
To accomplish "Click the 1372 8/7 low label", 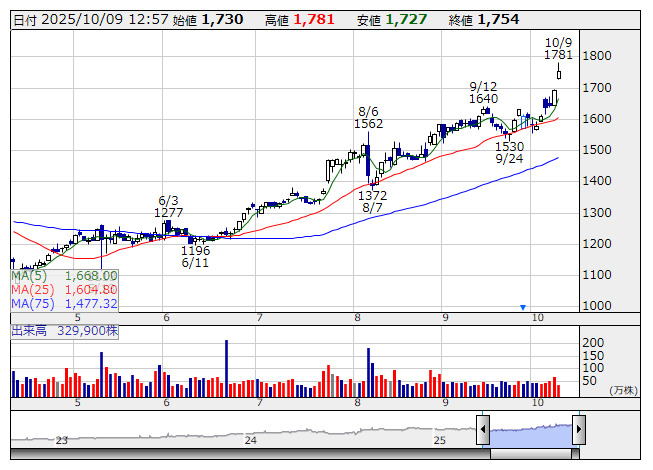I will tap(373, 201).
